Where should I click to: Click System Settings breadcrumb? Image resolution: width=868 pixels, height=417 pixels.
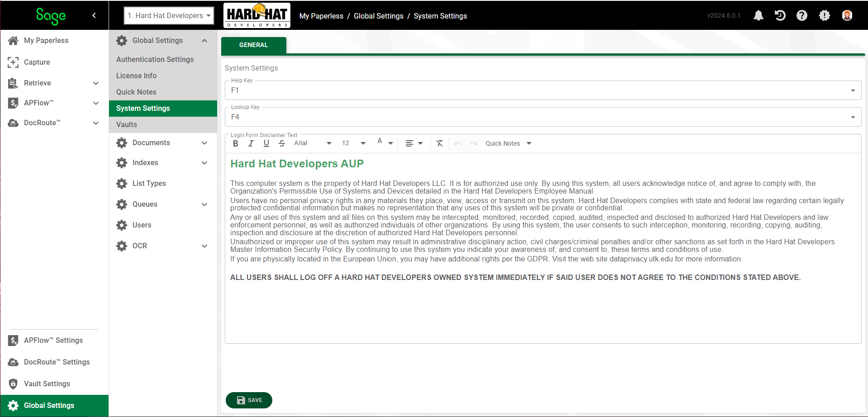click(x=440, y=16)
